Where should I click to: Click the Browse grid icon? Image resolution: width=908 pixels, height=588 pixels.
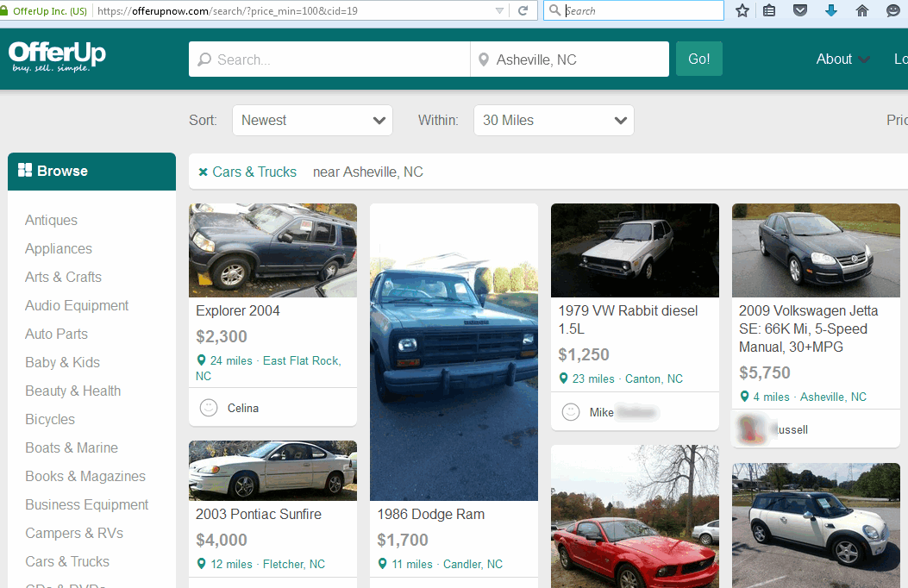click(25, 170)
